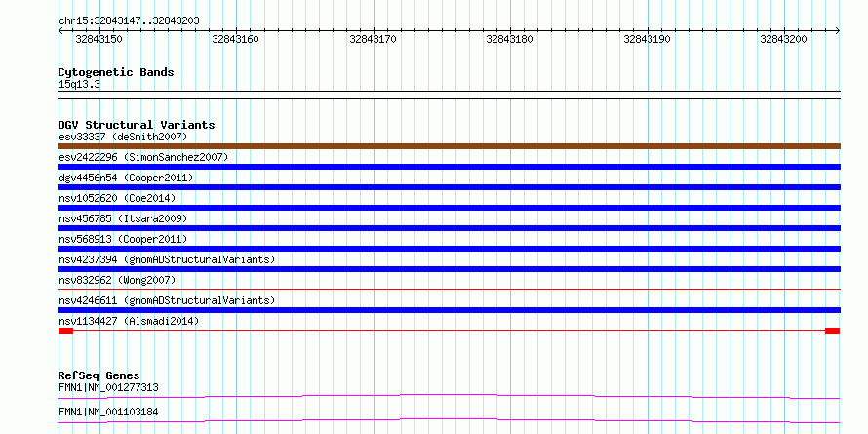868x434 pixels.
Task: Click the Cytogenetic Bands track title
Action: point(116,72)
